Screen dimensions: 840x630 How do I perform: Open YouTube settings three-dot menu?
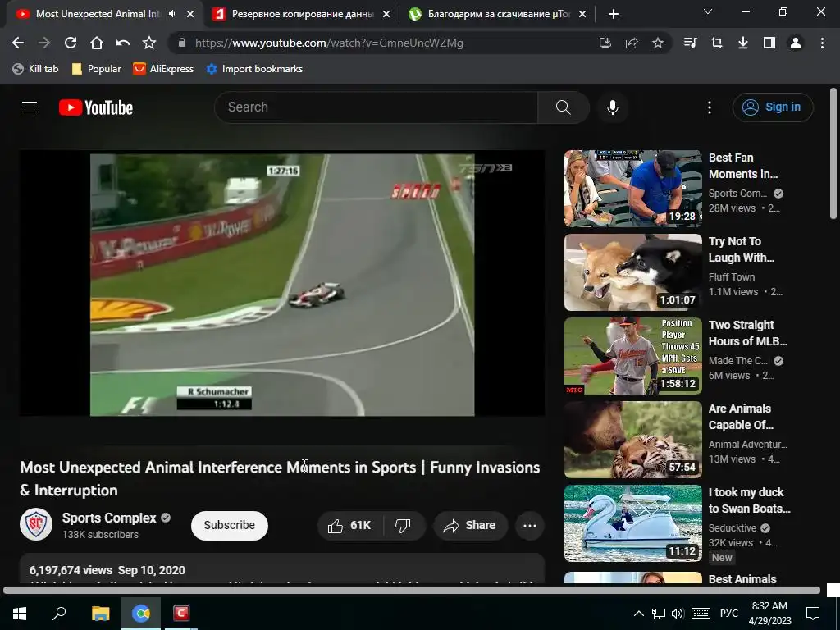710,107
